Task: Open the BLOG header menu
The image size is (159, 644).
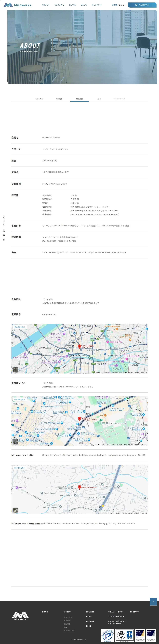Action: click(x=84, y=5)
